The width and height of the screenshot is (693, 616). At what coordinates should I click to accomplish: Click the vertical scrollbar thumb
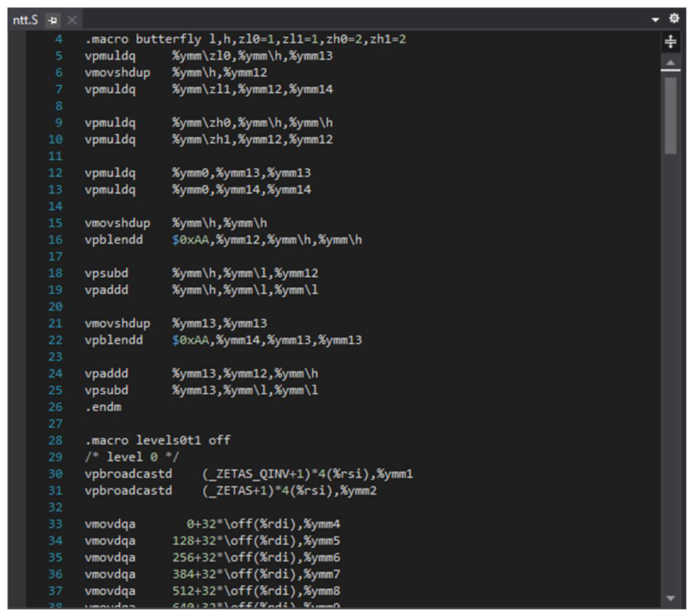[671, 116]
